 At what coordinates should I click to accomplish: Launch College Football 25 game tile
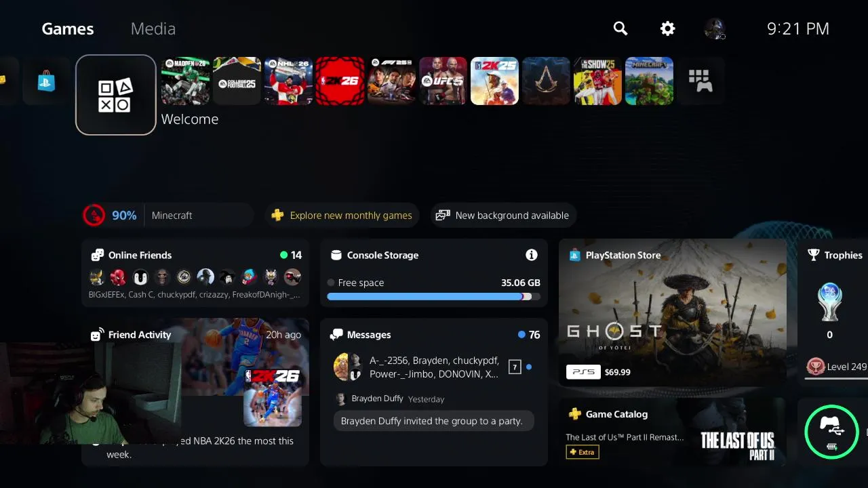237,81
